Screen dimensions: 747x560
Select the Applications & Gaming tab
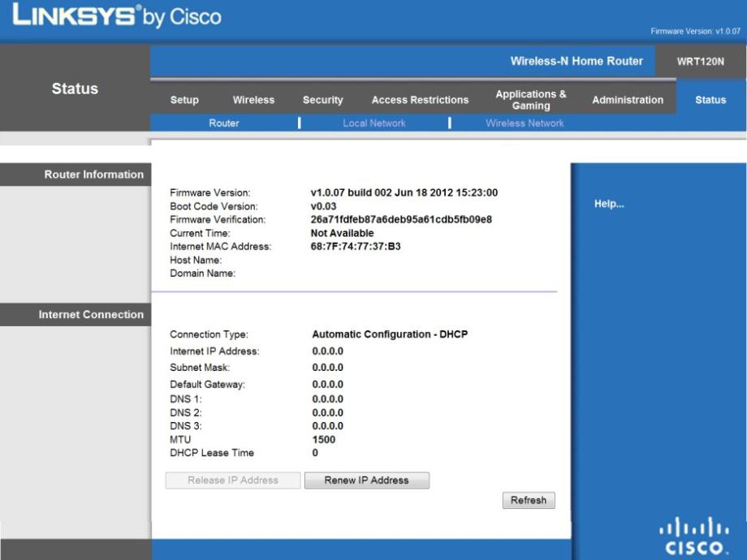[x=531, y=100]
